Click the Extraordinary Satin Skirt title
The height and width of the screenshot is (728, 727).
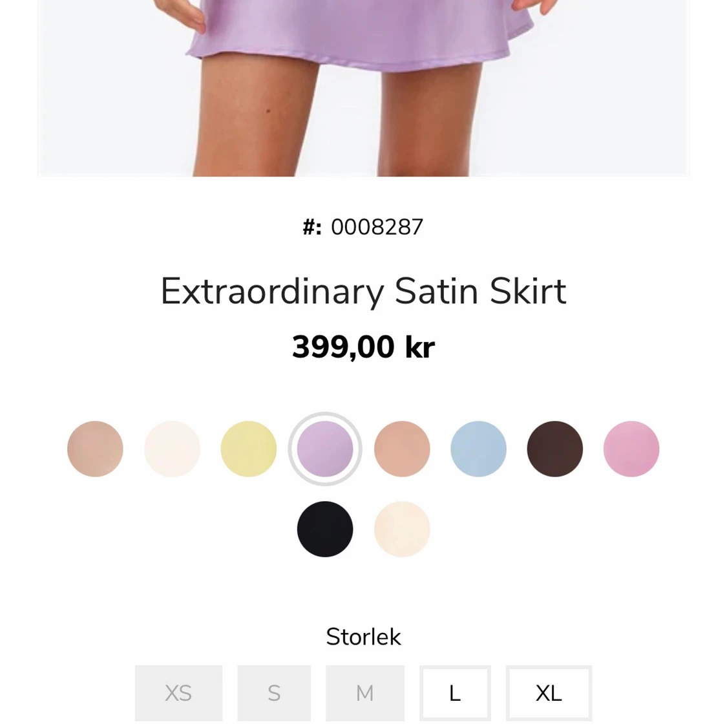(x=363, y=292)
